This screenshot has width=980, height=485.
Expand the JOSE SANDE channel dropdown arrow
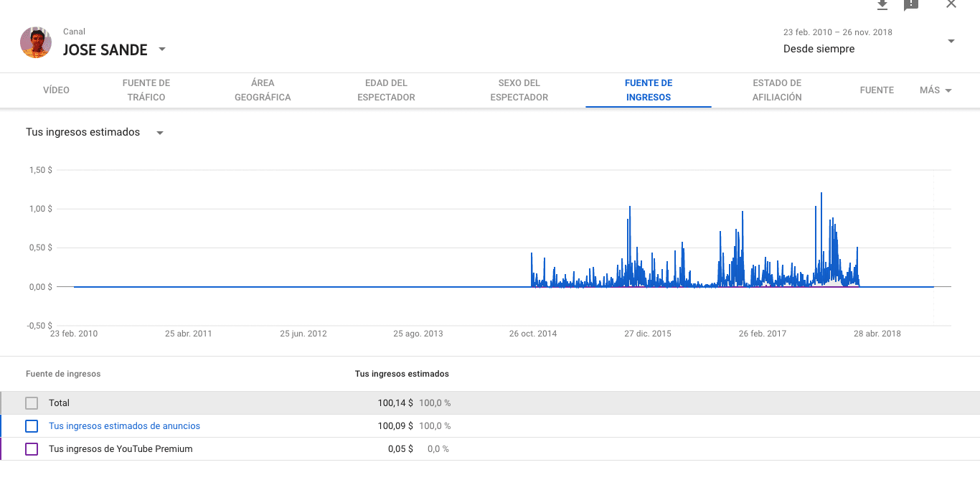pos(162,49)
